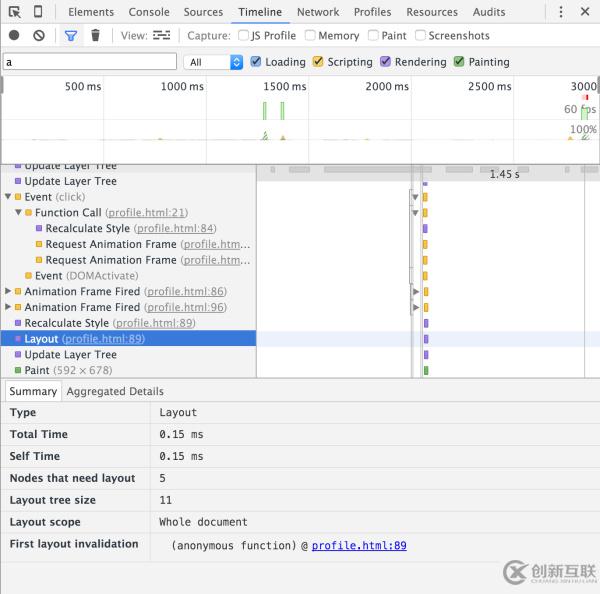Click the filter text input containing 'a'
Image resolution: width=600 pixels, height=594 pixels.
90,62
